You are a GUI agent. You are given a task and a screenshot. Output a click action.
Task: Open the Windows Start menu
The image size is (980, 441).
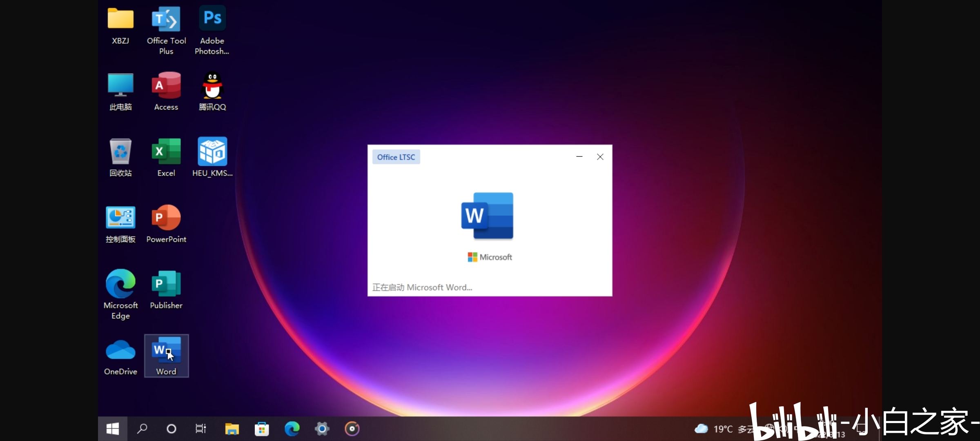[x=113, y=429]
